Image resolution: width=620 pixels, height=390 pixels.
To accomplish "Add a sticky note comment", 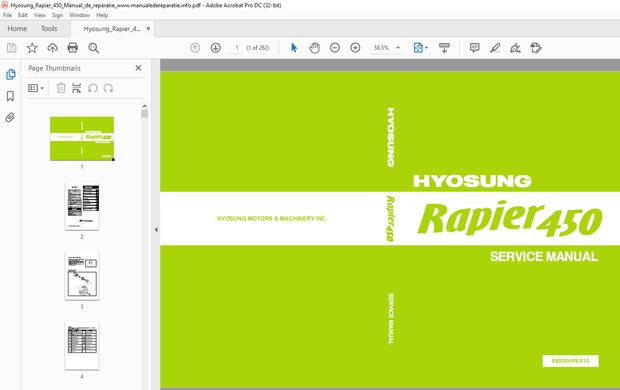I will pos(474,48).
